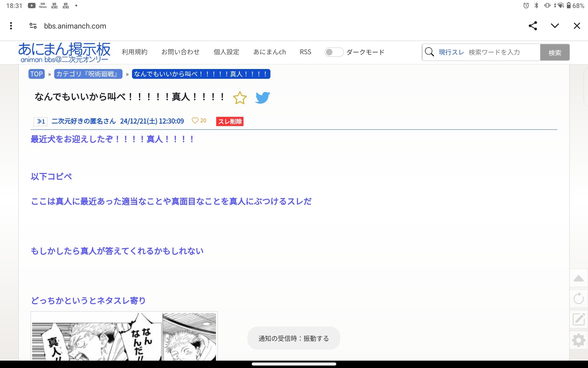Open the three-dot browser menu

(x=11, y=26)
